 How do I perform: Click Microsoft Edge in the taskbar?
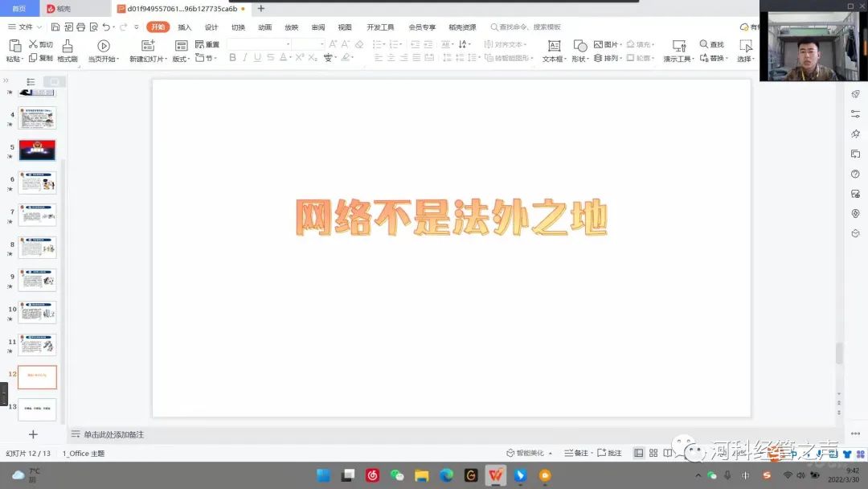(x=446, y=475)
